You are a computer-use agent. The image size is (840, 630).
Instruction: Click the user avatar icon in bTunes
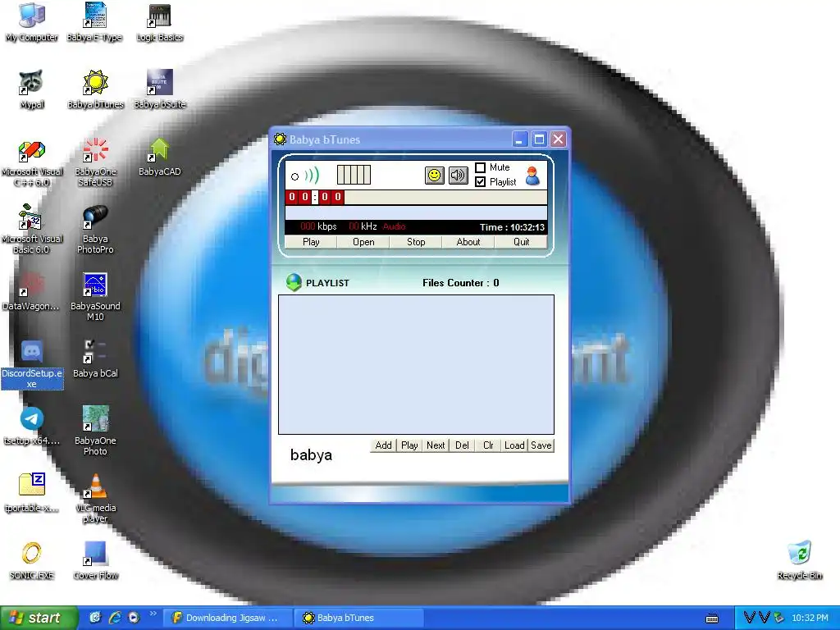[532, 176]
